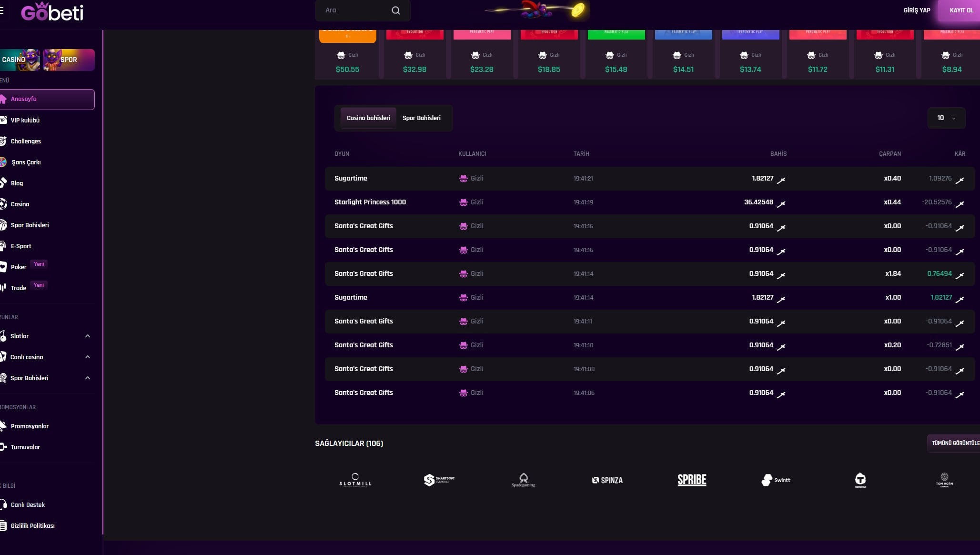The width and height of the screenshot is (980, 555).
Task: Open Canlı Destek support chat icon
Action: point(4,505)
